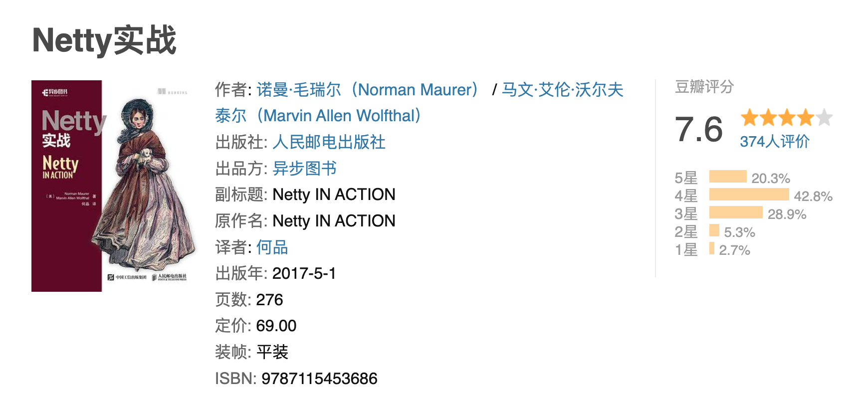
Task: Click the gray fifth rating star
Action: coord(825,118)
